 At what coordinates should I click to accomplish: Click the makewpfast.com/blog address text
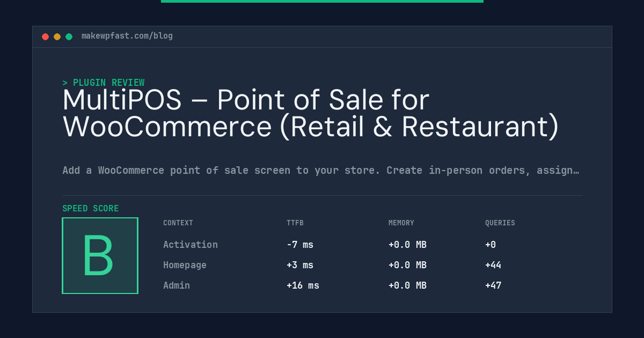[x=127, y=36]
